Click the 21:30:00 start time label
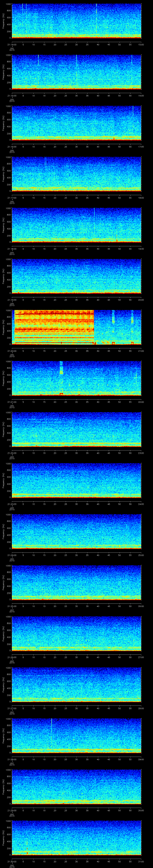The height and width of the screenshot is (868, 153). [12, 861]
